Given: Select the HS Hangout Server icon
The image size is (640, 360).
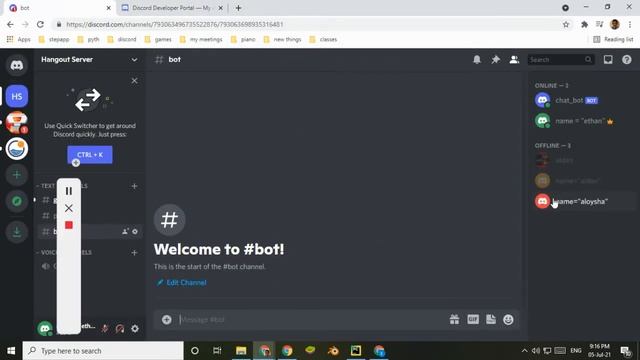Looking at the screenshot, I should (x=17, y=96).
